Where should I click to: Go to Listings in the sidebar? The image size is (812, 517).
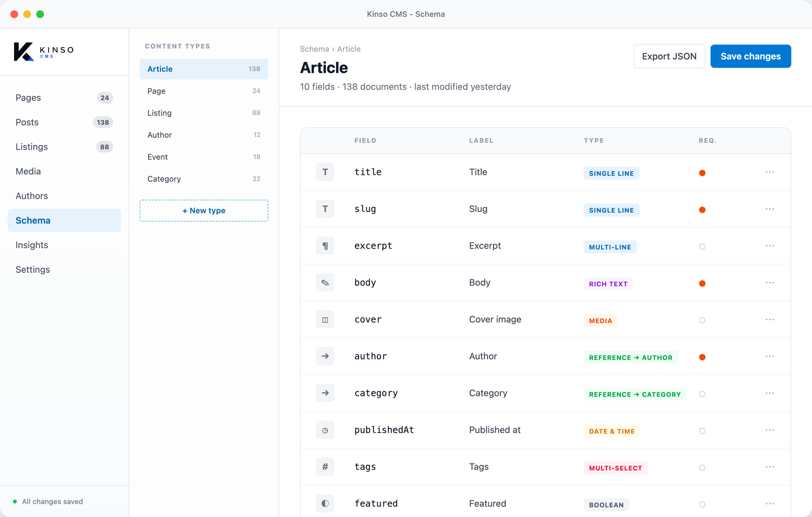64,147
